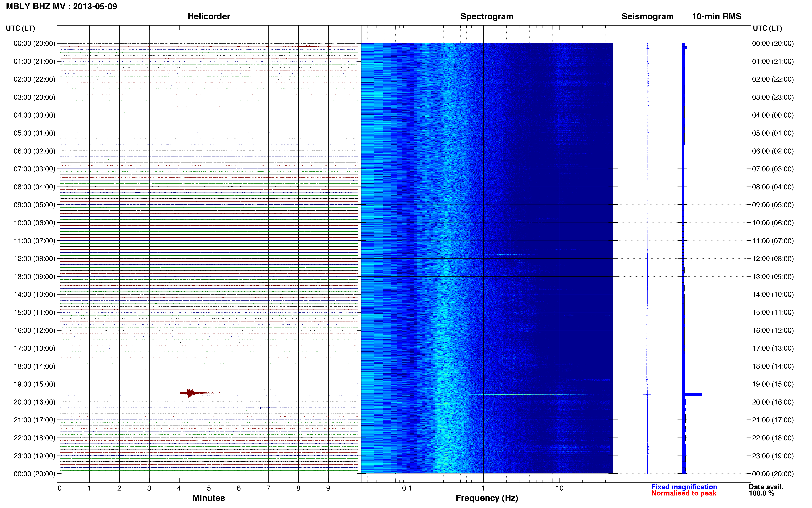Click the left-axis label '14:00 (10:00)'
This screenshot has width=812, height=508.
pyautogui.click(x=34, y=295)
